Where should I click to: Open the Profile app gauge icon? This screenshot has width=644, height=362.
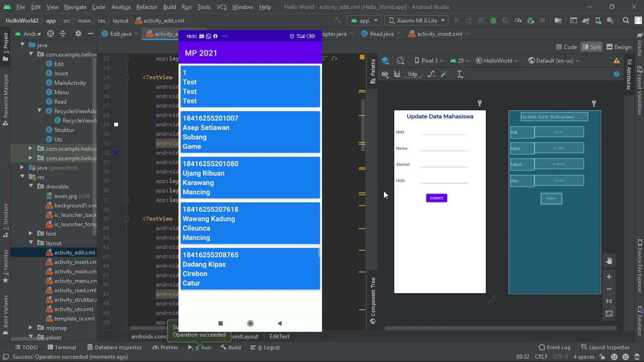coord(518,21)
